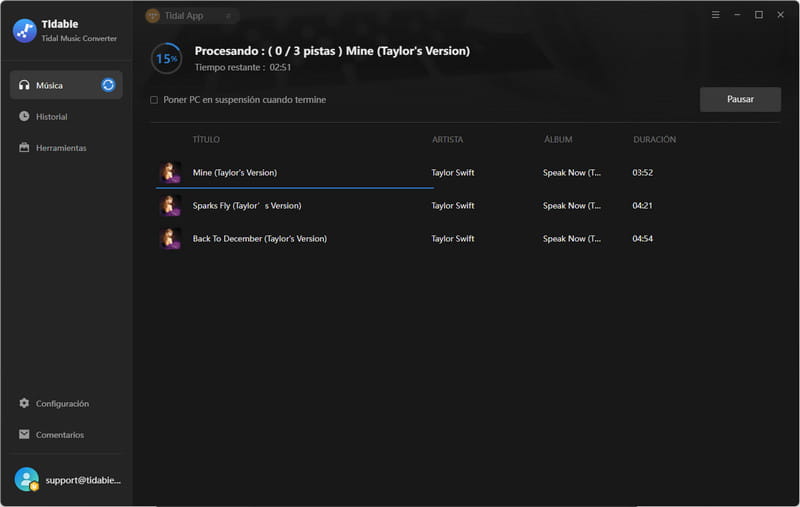Click the TÍTULO column header
Viewport: 800px width, 507px height.
pos(206,140)
